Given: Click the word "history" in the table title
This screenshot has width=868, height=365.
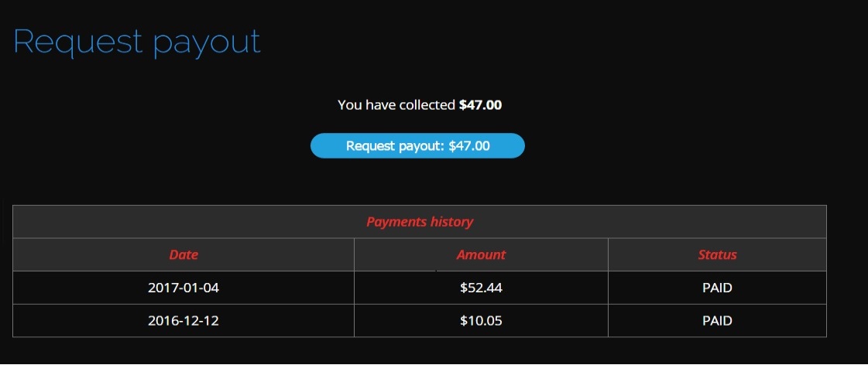Looking at the screenshot, I should point(453,222).
